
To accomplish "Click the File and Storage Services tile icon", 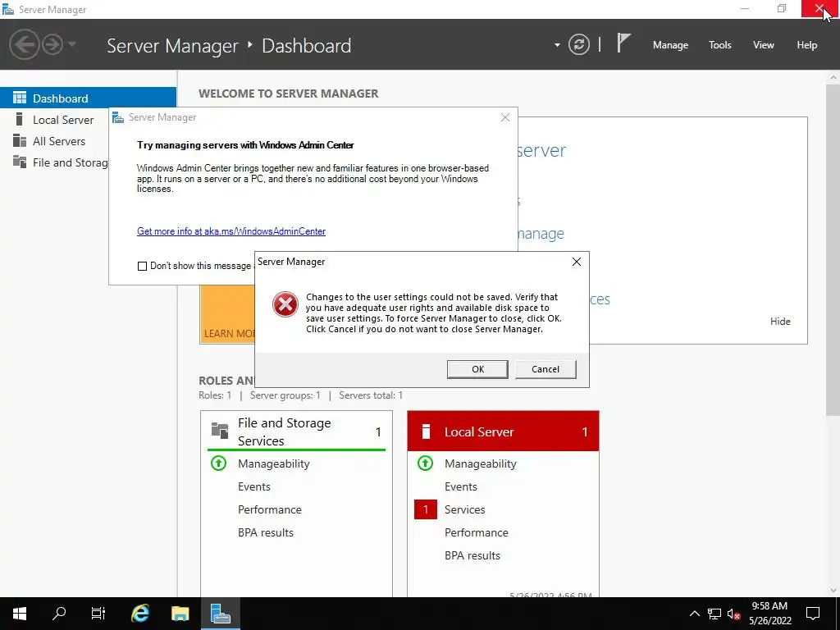I will pos(220,431).
